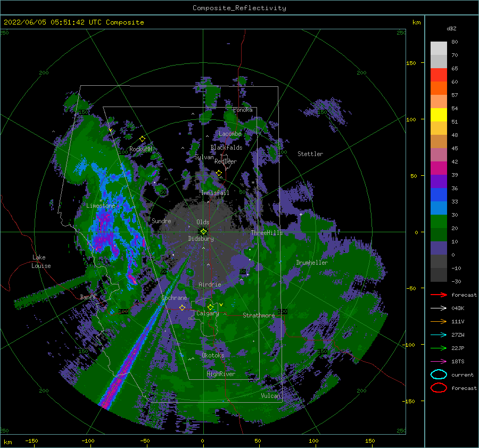Pick the yellow 51–54 dBZ swatch
The image size is (479, 448).
click(439, 115)
